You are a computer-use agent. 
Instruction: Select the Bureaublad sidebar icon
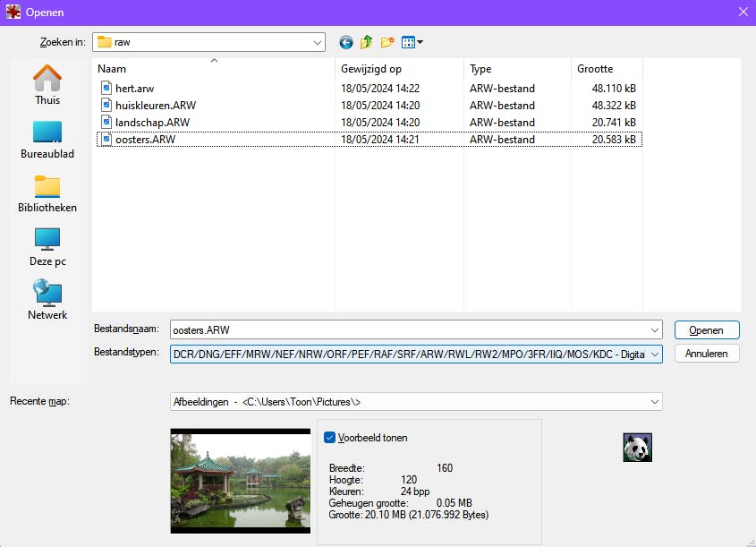(46, 133)
